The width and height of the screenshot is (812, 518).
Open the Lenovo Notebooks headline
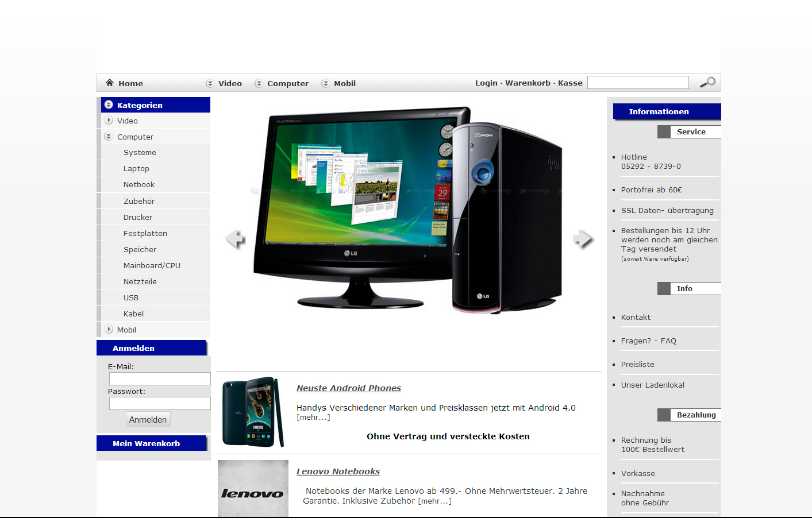pos(338,471)
